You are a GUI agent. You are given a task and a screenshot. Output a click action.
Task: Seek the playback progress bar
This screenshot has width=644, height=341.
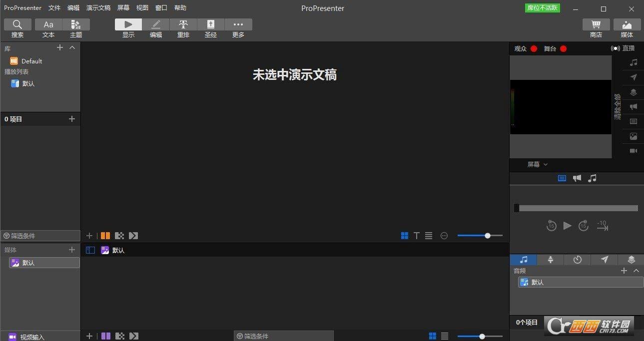pos(576,208)
